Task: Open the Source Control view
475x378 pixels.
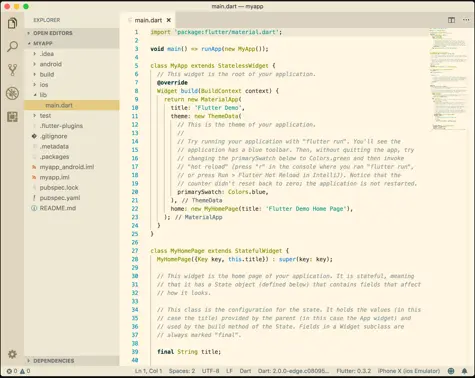Action: click(x=12, y=70)
